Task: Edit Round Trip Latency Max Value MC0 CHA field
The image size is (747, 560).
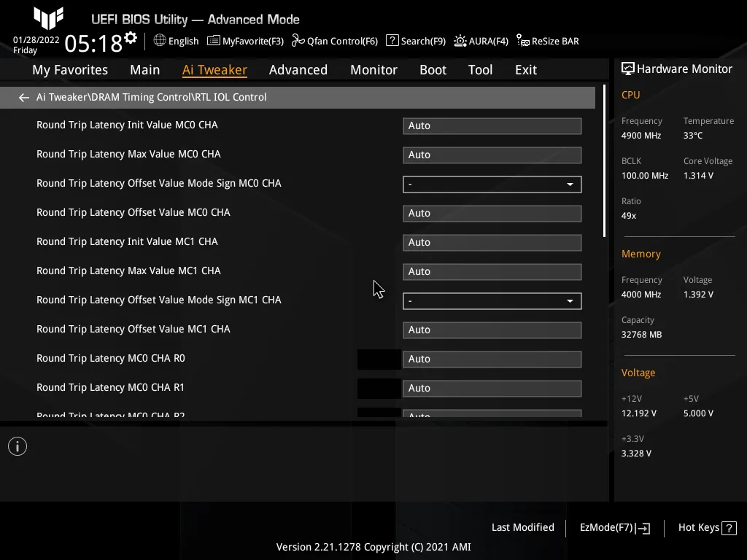Action: point(492,155)
